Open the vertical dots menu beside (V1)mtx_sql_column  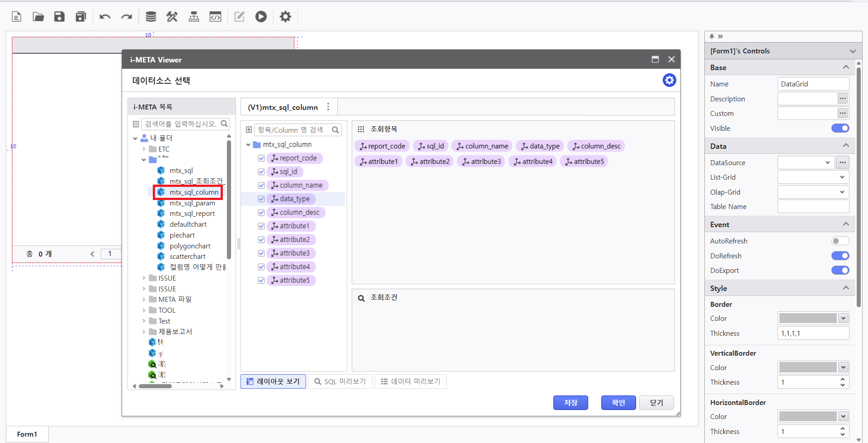click(328, 107)
